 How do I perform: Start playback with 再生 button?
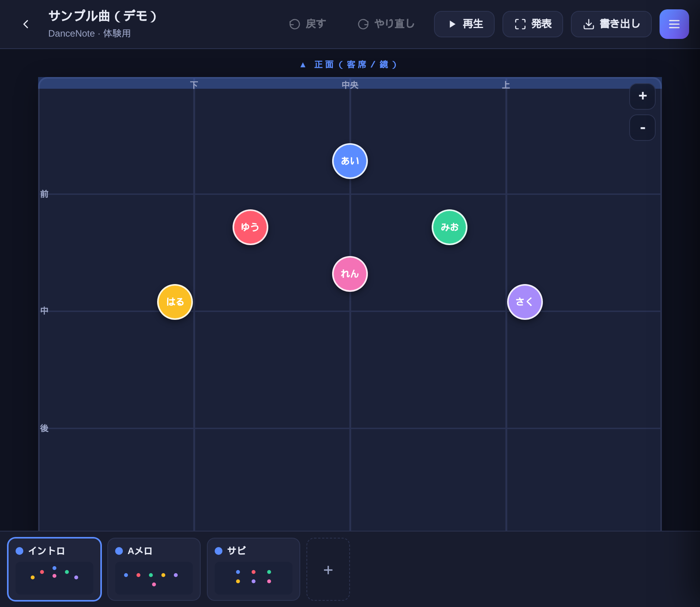464,24
